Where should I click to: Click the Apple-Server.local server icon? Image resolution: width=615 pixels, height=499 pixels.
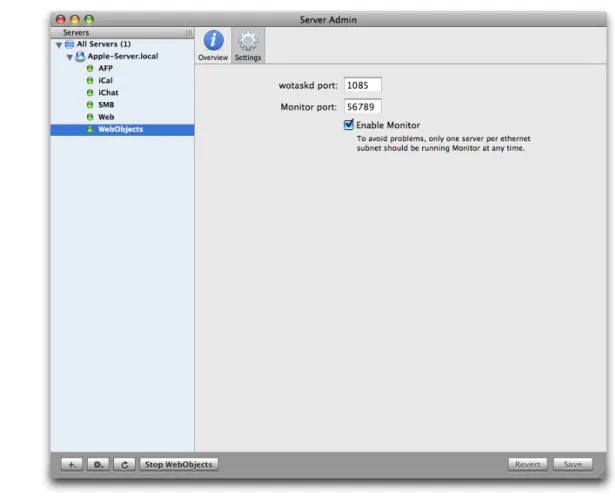[x=80, y=56]
